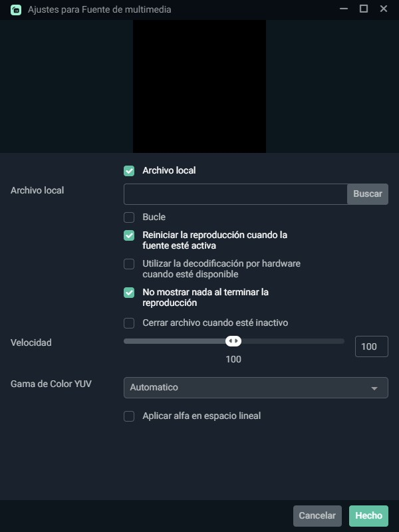Viewport: 399px width, 532px height.
Task: Enable Aplicar alfa en espacio lineal
Action: pos(129,416)
